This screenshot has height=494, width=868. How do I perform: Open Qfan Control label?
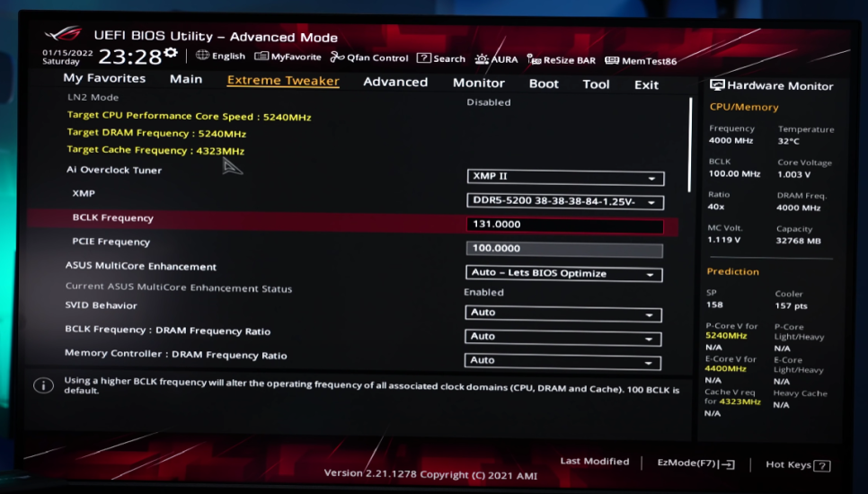click(x=377, y=57)
